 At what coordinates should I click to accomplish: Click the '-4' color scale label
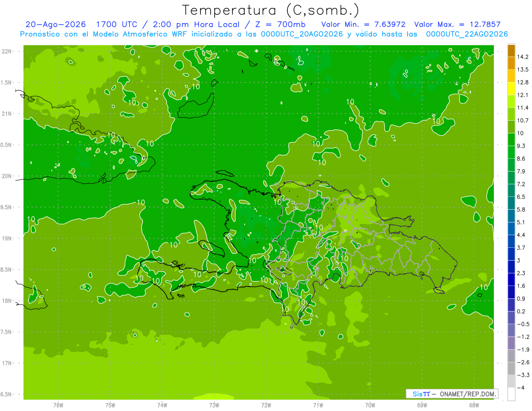coord(522,388)
